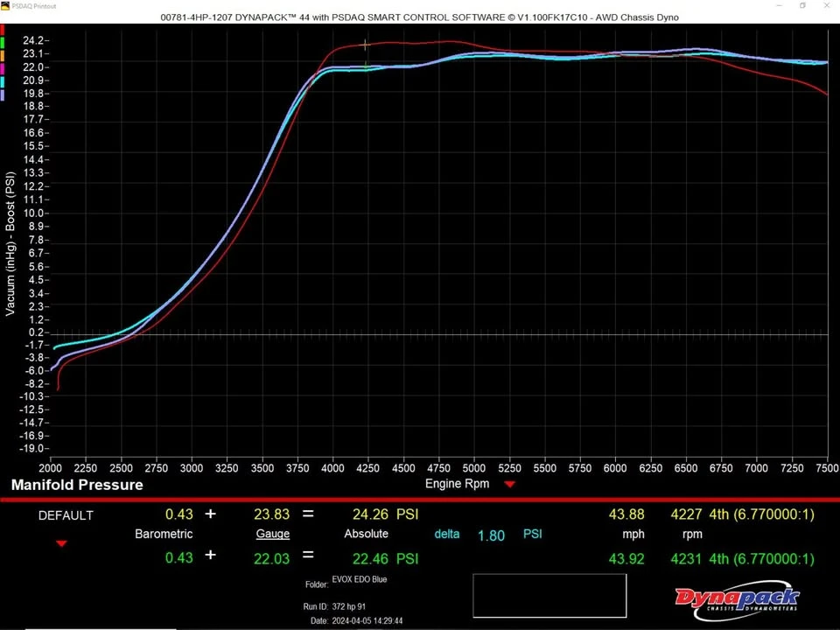Click the green 22.03 gauge value

(271, 559)
